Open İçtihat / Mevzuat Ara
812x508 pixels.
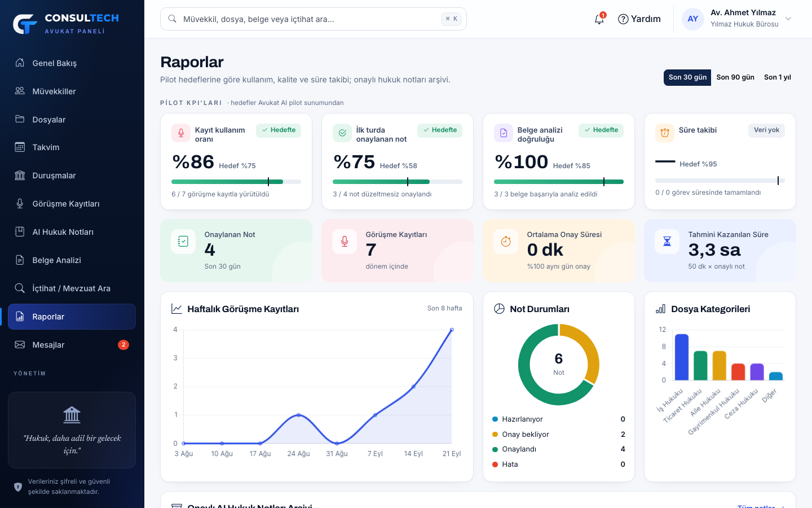(72, 288)
